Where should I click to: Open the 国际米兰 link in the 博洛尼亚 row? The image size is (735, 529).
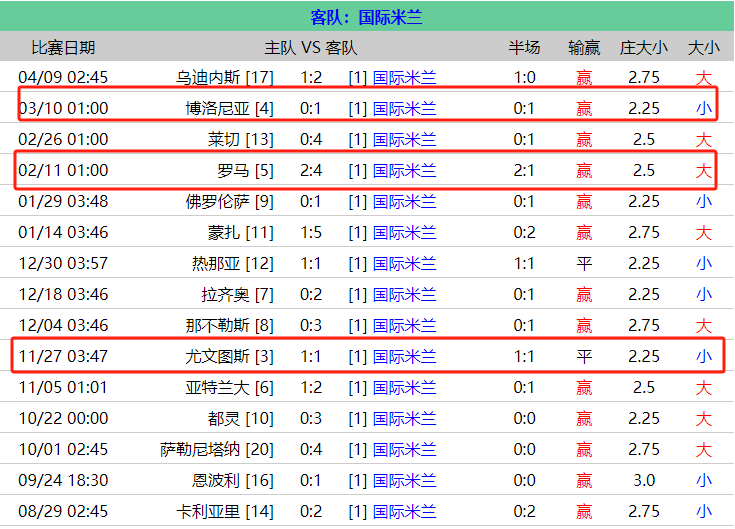pos(404,108)
